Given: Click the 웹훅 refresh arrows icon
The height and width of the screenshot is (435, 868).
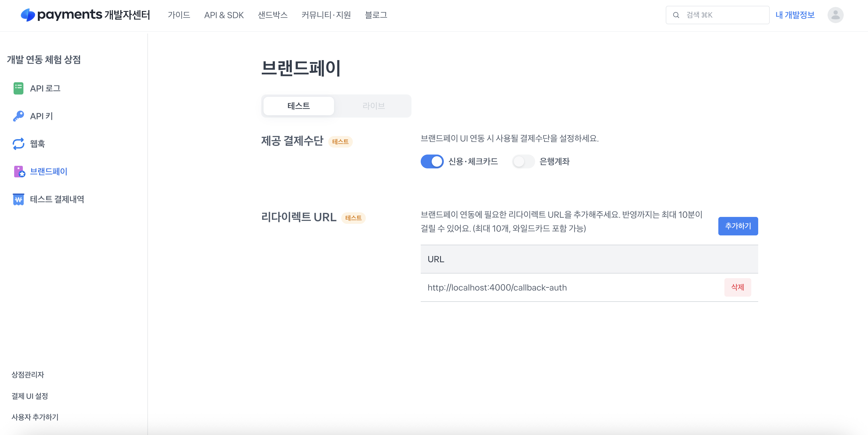Looking at the screenshot, I should [x=18, y=144].
